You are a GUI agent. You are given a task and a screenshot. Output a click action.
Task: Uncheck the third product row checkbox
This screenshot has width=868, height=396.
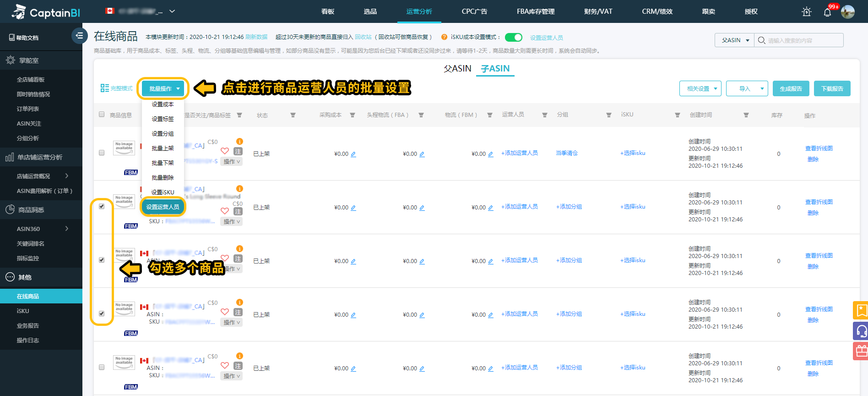[x=102, y=260]
